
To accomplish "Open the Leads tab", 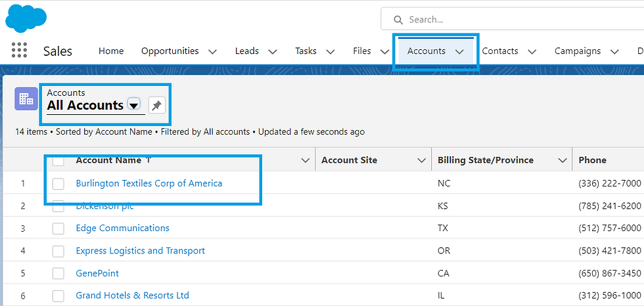I will click(247, 51).
